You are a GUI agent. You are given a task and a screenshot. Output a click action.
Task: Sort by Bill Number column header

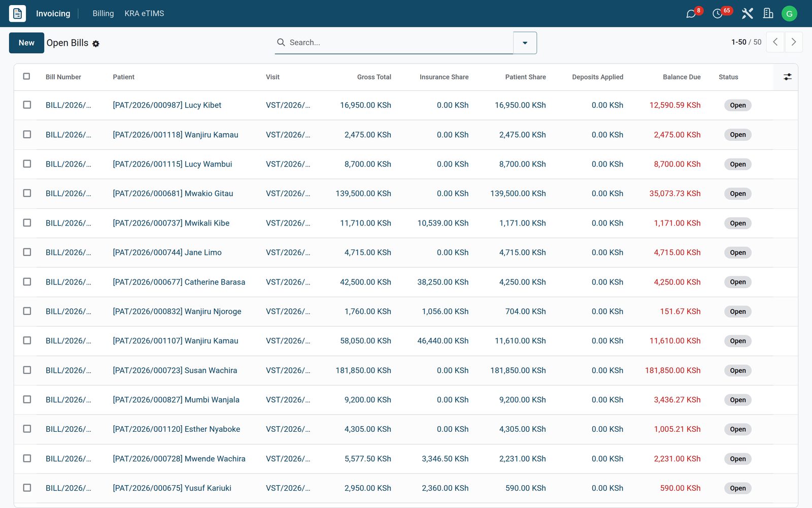click(x=63, y=77)
